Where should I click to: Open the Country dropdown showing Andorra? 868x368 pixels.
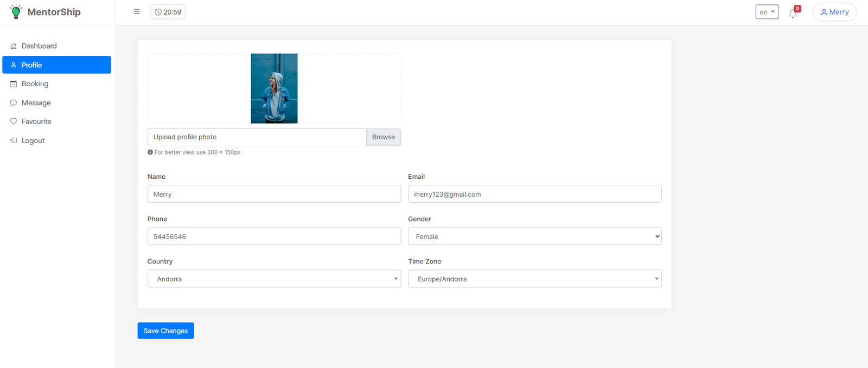tap(274, 279)
